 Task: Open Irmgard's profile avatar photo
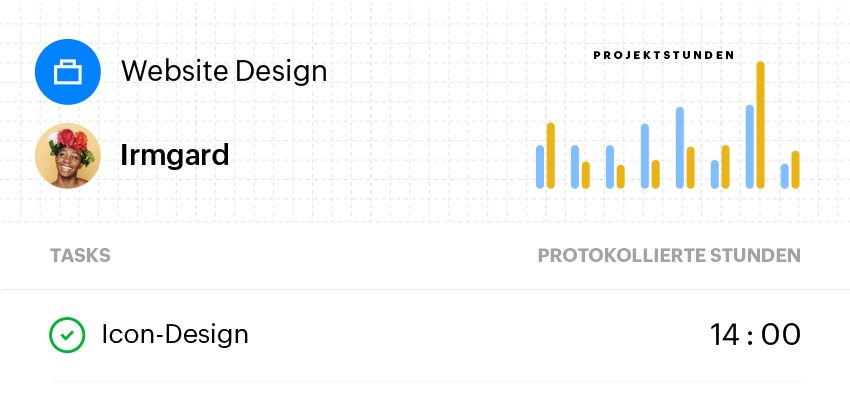pyautogui.click(x=68, y=155)
